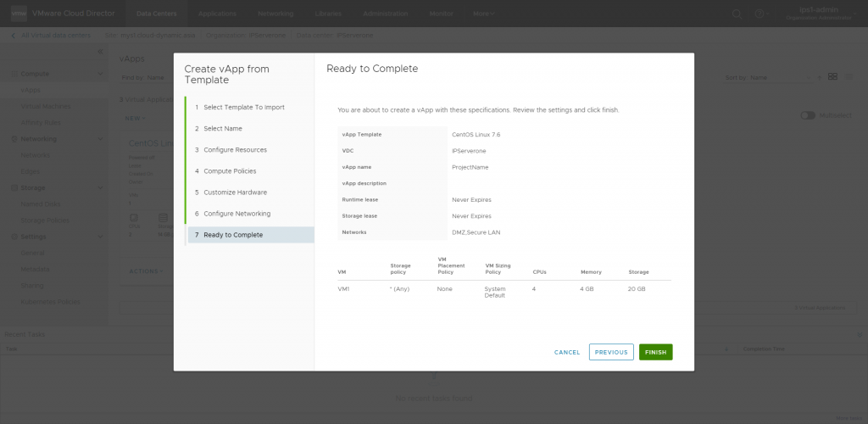Screen dimensions: 868x424
Task: Click the vmw logo icon
Action: pos(16,14)
